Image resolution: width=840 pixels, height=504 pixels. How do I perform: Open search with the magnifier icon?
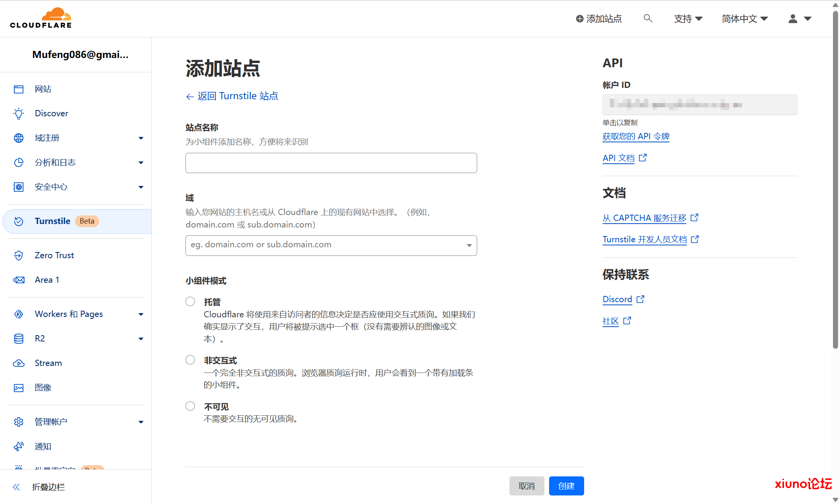coord(648,18)
